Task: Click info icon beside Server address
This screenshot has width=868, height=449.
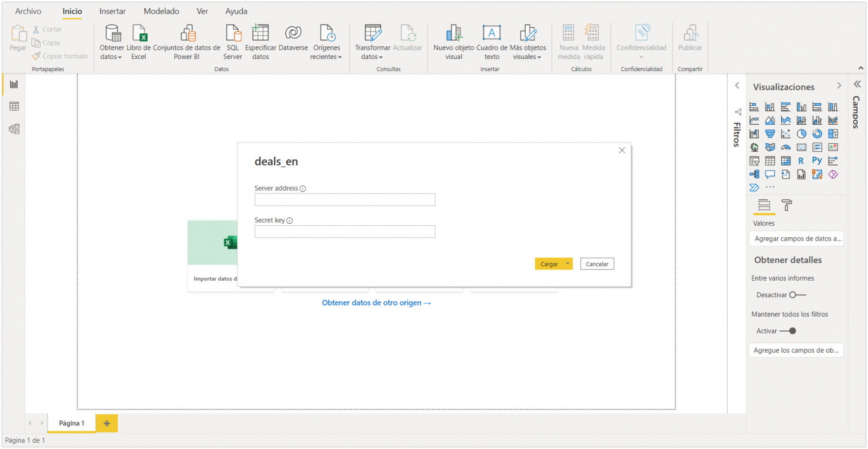Action: (x=302, y=189)
